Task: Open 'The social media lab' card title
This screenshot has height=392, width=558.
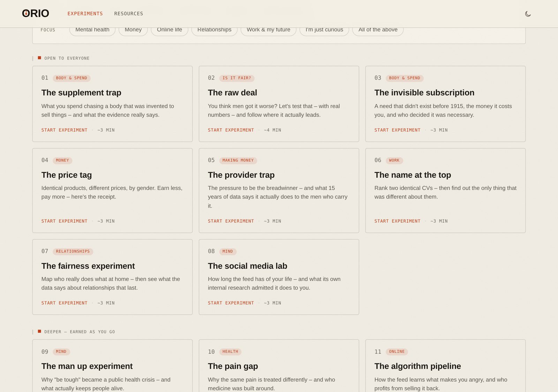Action: click(248, 266)
